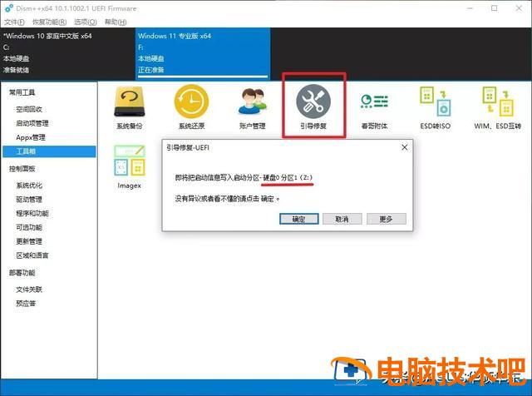Go to 程序和功能 in the sidebar

pyautogui.click(x=32, y=213)
